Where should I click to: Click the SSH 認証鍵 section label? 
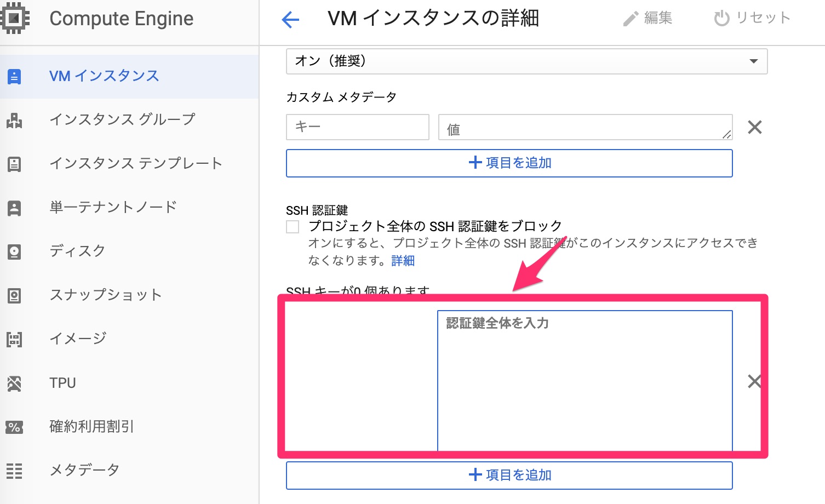[x=317, y=210]
